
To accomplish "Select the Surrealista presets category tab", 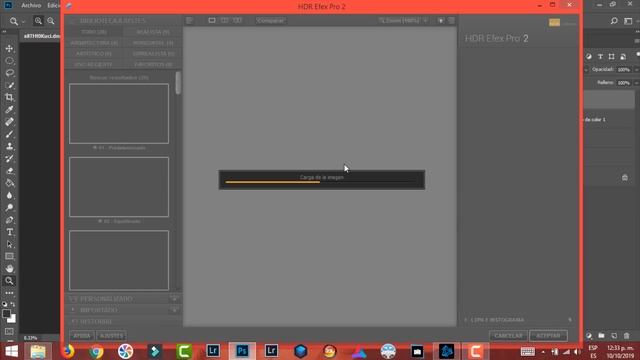I will point(153,53).
